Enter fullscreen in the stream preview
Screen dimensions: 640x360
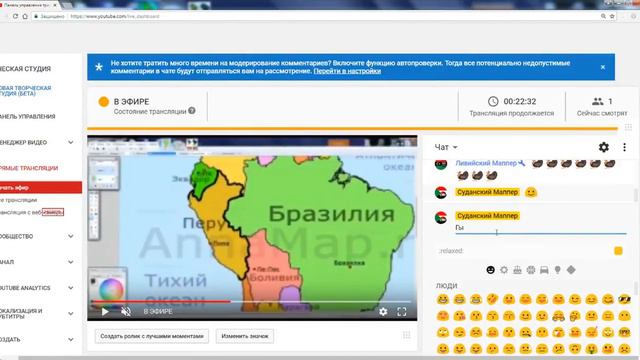pos(402,311)
